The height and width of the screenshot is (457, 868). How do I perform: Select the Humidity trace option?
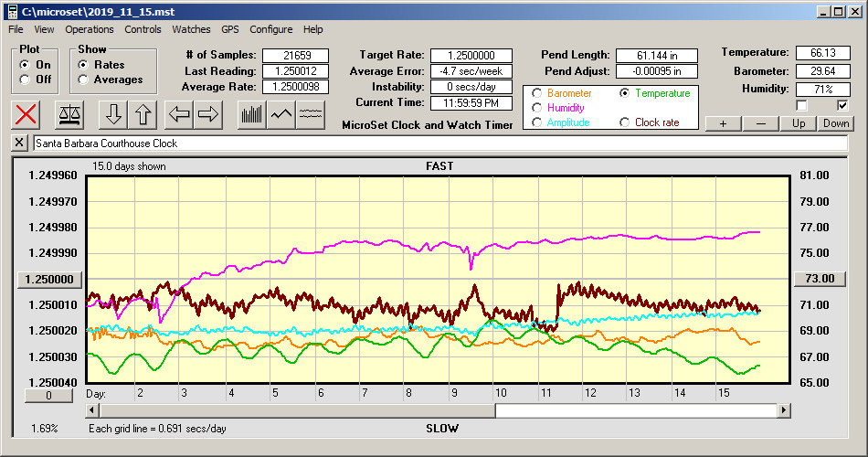[x=536, y=108]
